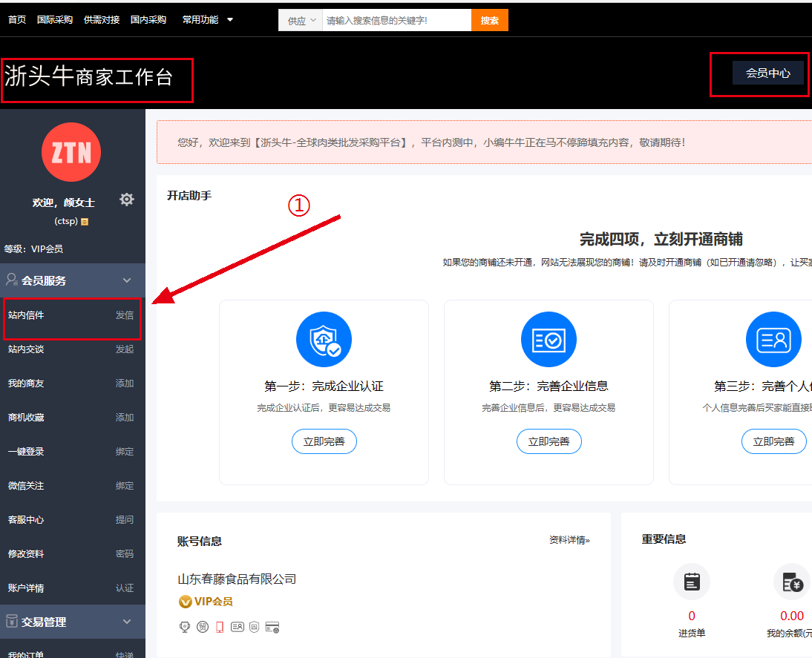The width and height of the screenshot is (812, 658).
Task: Click the purchase order (进货单) icon
Action: click(x=692, y=582)
